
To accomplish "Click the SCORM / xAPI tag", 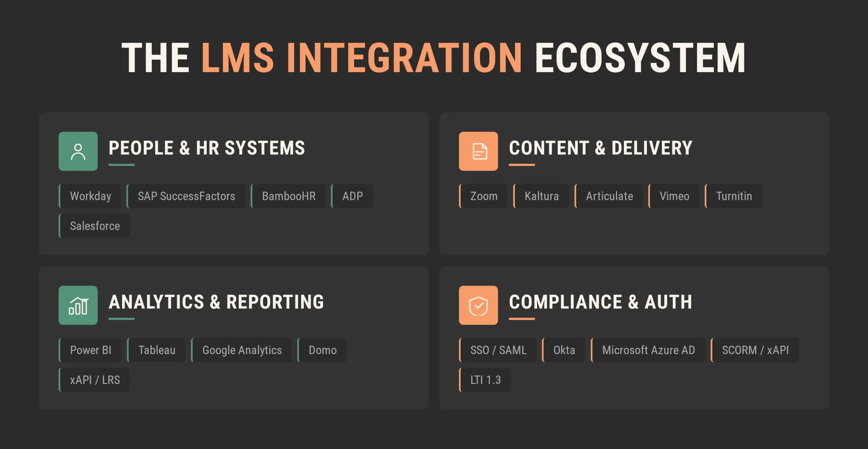I will coord(755,350).
